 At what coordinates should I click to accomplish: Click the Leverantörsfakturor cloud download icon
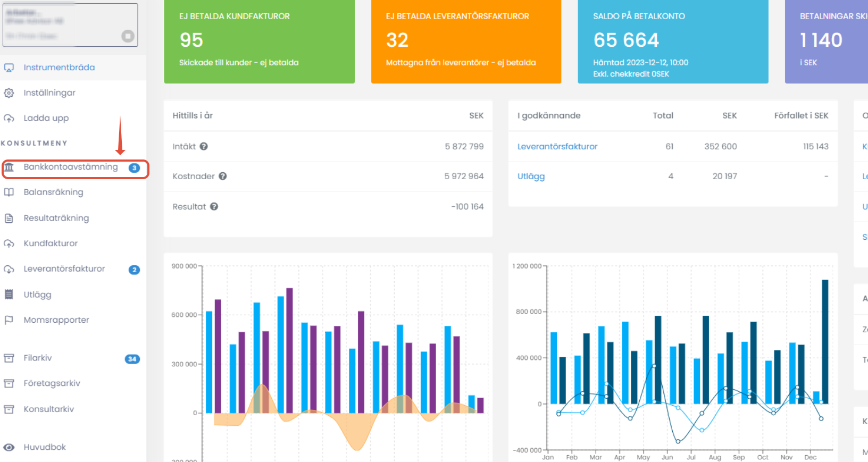click(9, 269)
